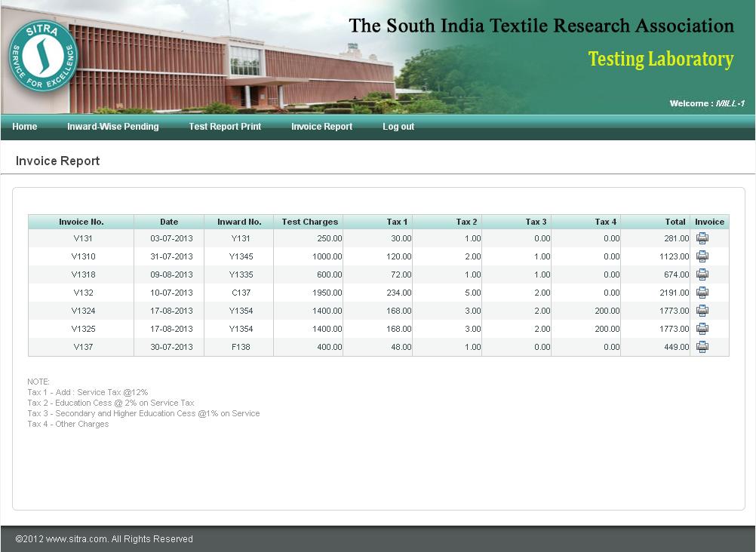Click the Inward No. column header
This screenshot has height=552, width=756.
239,222
